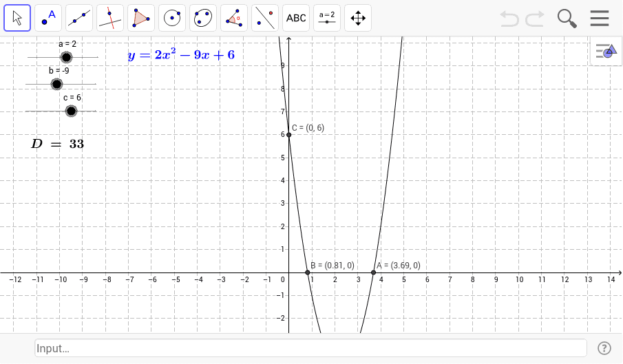The width and height of the screenshot is (623, 364).
Task: Click the blue equation y = 2x² − 9x + 6
Action: click(x=181, y=55)
